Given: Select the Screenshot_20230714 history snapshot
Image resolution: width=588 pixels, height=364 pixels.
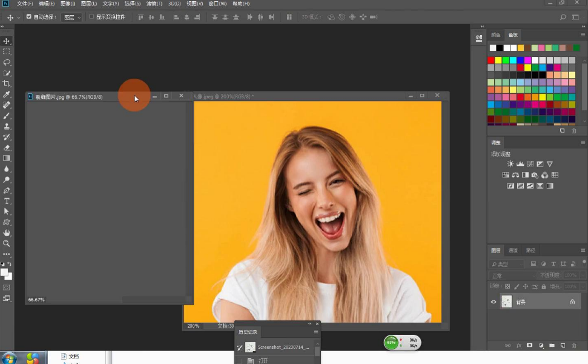Looking at the screenshot, I should click(278, 347).
